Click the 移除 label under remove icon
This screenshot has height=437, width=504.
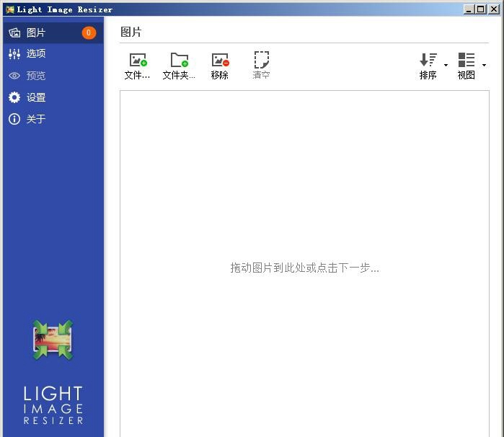(x=219, y=75)
